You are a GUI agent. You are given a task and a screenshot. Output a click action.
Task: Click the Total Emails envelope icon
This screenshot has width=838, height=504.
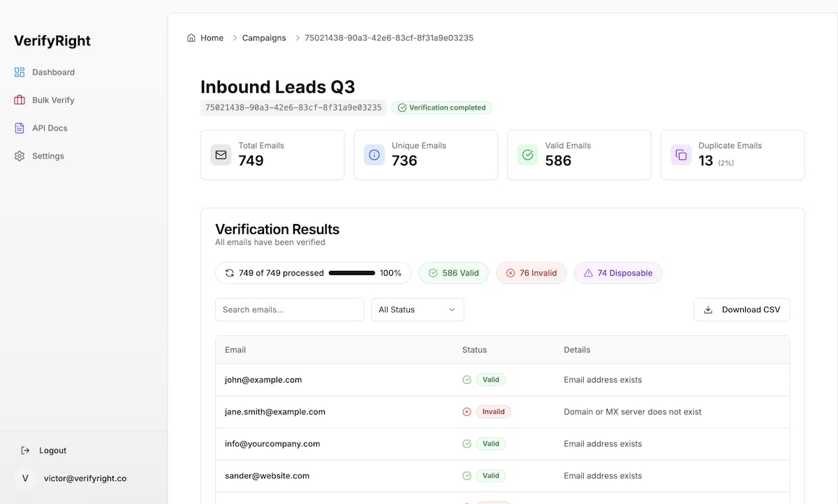point(221,155)
